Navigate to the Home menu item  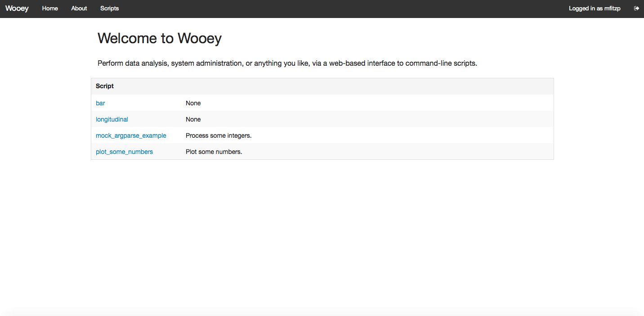click(x=49, y=8)
